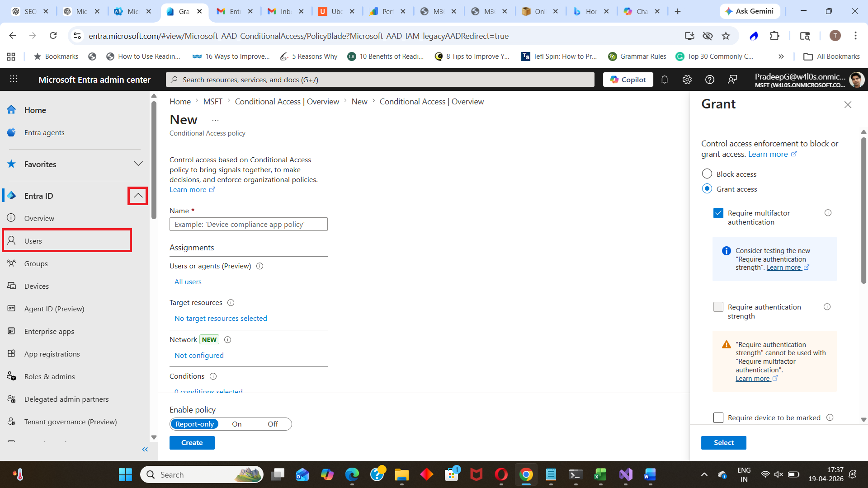The width and height of the screenshot is (868, 488).
Task: Select Block access radio button
Action: (707, 174)
